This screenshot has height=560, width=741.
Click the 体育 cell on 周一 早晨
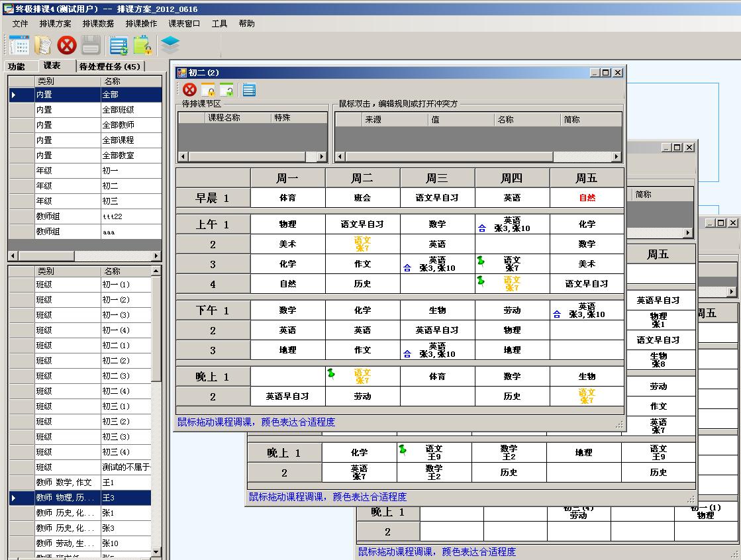287,197
